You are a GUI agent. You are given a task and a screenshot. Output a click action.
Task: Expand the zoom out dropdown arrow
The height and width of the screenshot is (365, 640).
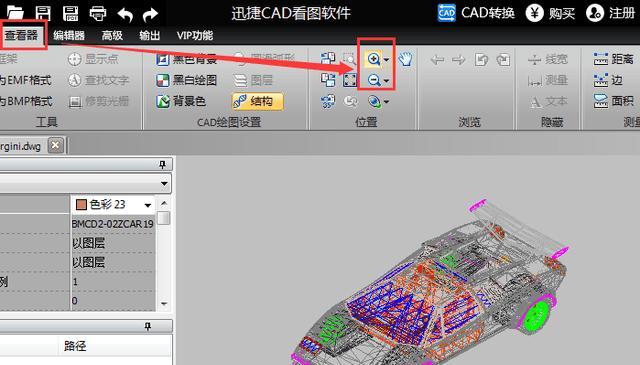tap(387, 81)
